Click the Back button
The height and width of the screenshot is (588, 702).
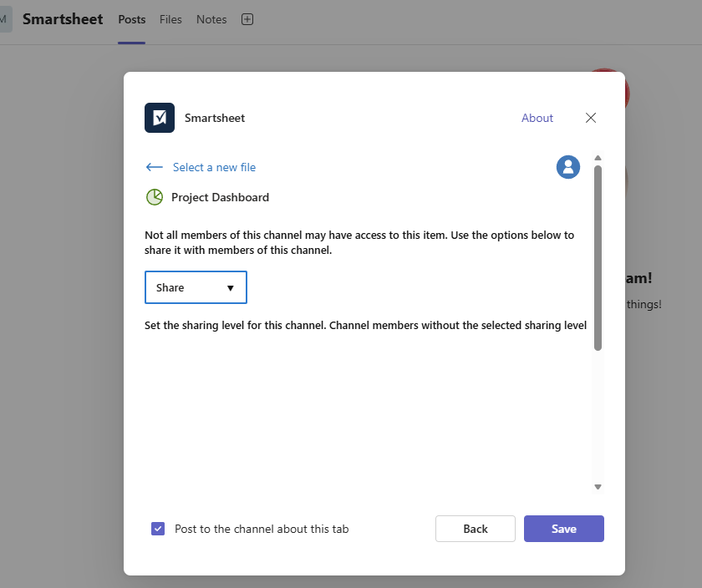[x=475, y=529]
